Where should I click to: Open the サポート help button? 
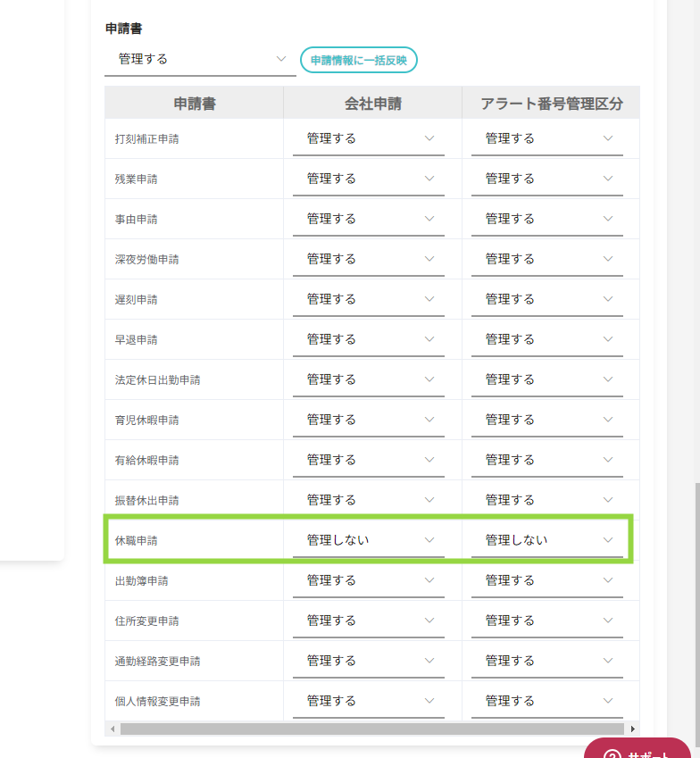(x=638, y=750)
